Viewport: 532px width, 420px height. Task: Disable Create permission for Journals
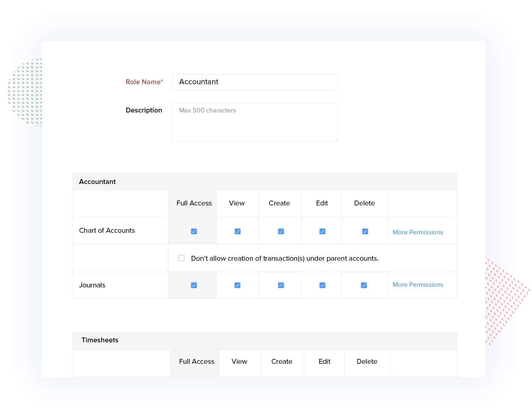tap(280, 285)
